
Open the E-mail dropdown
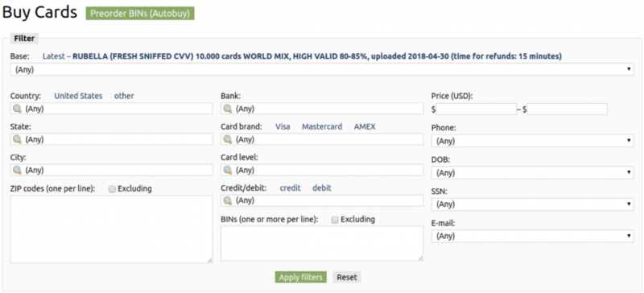(532, 237)
